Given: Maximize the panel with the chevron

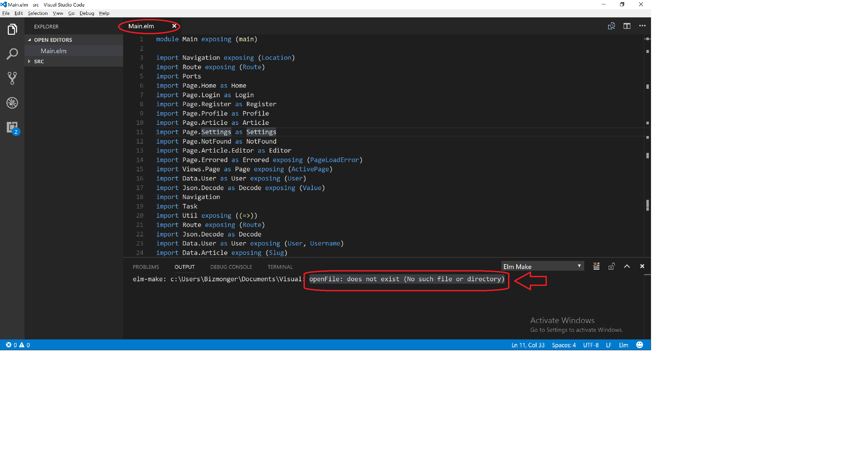Looking at the screenshot, I should (x=627, y=266).
